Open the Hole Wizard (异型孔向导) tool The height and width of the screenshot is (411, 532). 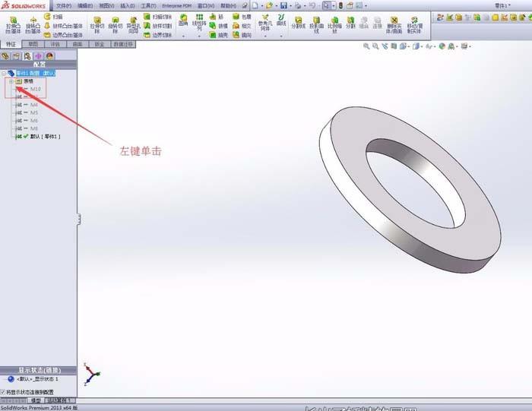(133, 25)
